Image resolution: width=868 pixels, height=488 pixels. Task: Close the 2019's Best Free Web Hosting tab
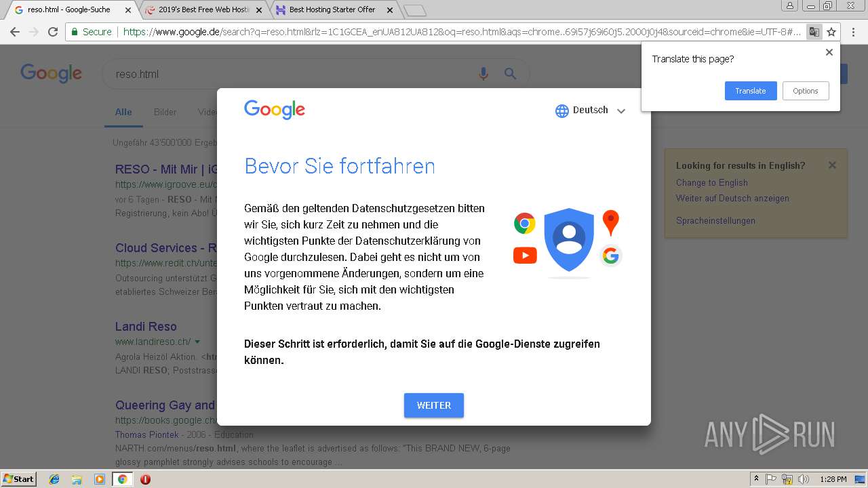click(258, 10)
